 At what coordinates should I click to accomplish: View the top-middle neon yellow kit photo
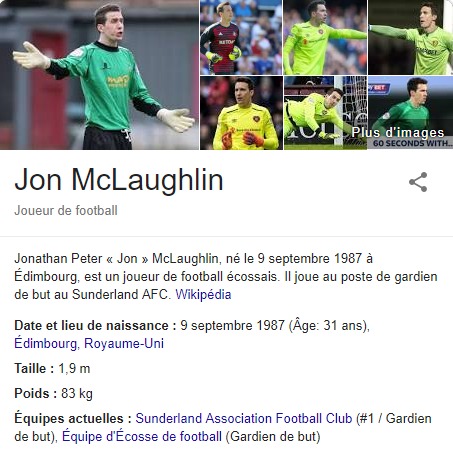(325, 37)
